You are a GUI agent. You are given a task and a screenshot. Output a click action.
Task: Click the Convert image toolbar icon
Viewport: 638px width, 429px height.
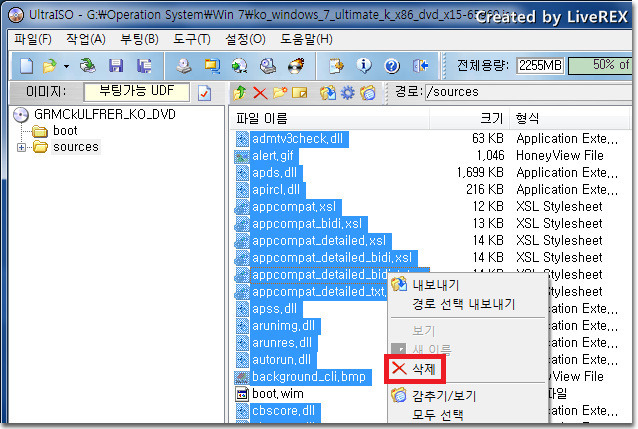[x=239, y=66]
